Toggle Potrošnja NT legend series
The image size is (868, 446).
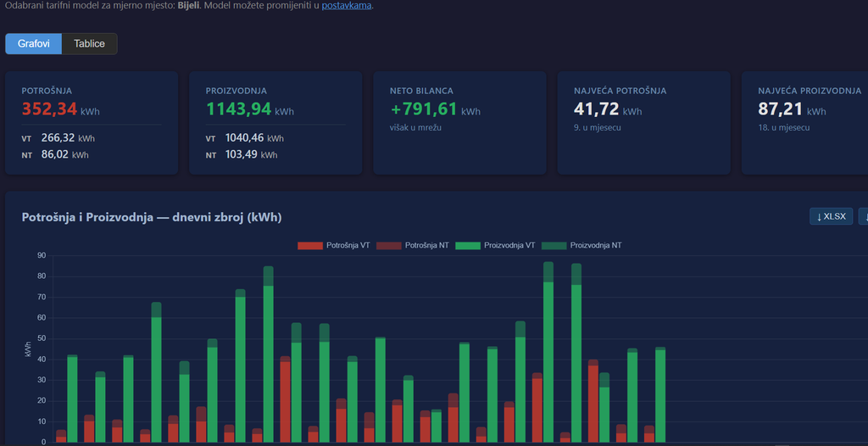pyautogui.click(x=413, y=245)
